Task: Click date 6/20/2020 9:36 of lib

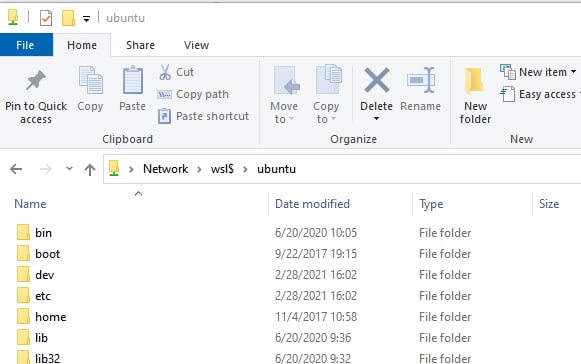Action: click(313, 338)
